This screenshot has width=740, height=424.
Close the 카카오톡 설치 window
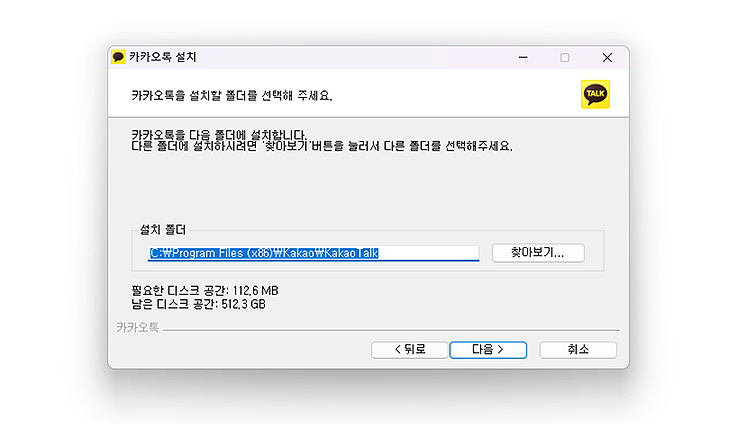(607, 58)
